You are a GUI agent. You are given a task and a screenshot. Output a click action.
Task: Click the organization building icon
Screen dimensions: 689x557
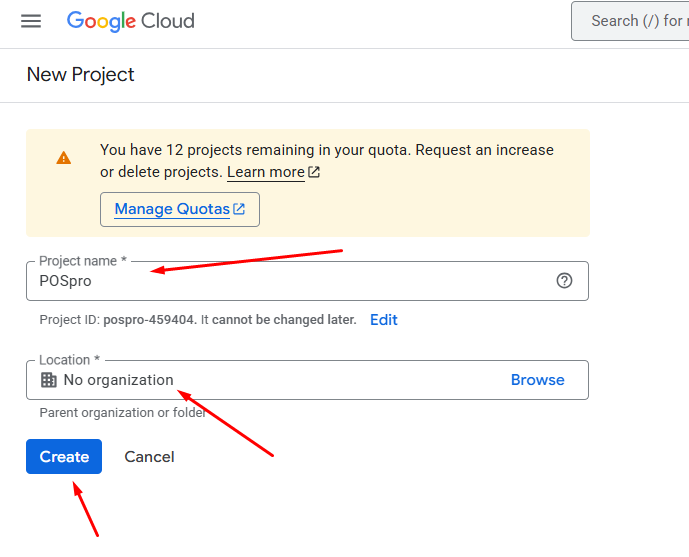pyautogui.click(x=48, y=380)
